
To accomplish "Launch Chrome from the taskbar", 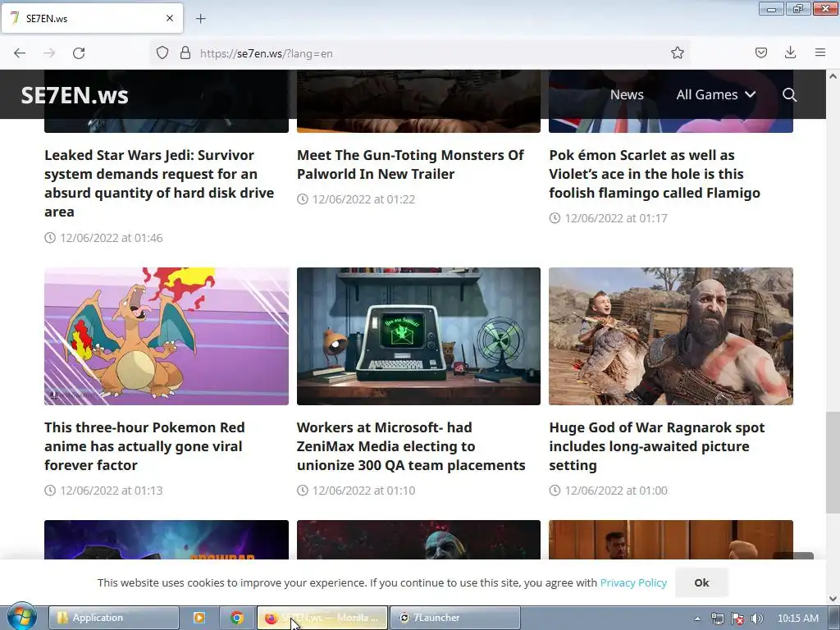I will pyautogui.click(x=237, y=618).
